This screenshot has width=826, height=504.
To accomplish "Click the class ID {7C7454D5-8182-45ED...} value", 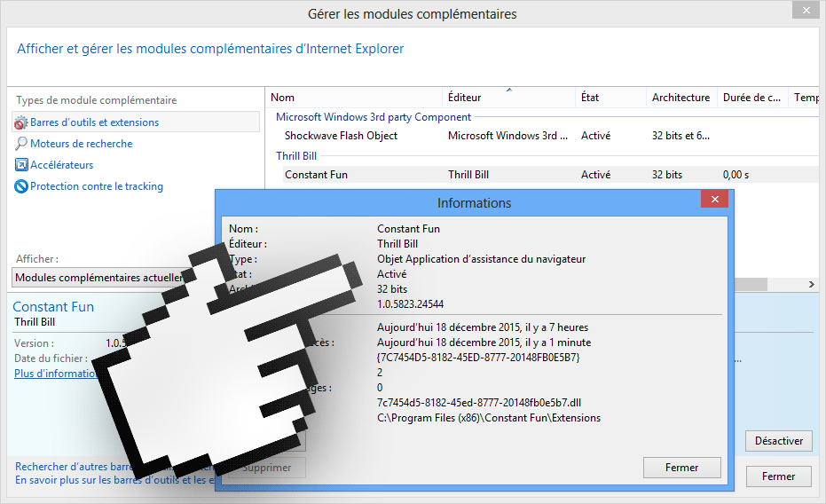I will (478, 358).
